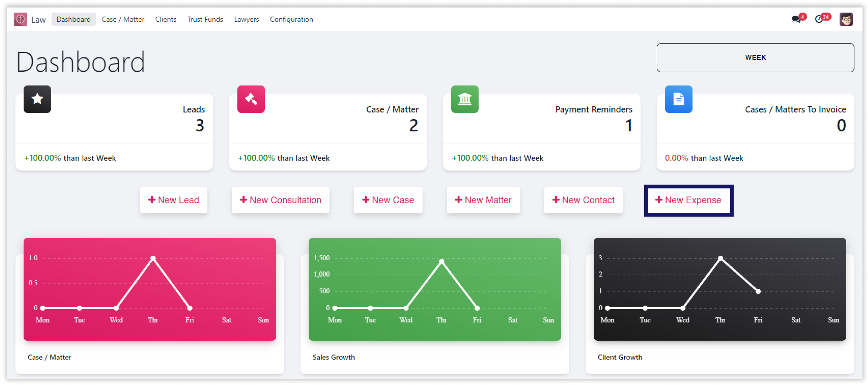Click the green Sales Growth chart
Viewport: 868px width, 385px height.
[x=435, y=289]
